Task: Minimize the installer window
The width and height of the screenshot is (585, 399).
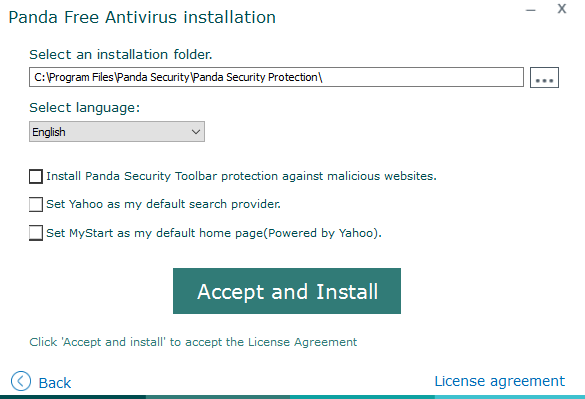Action: pos(531,10)
